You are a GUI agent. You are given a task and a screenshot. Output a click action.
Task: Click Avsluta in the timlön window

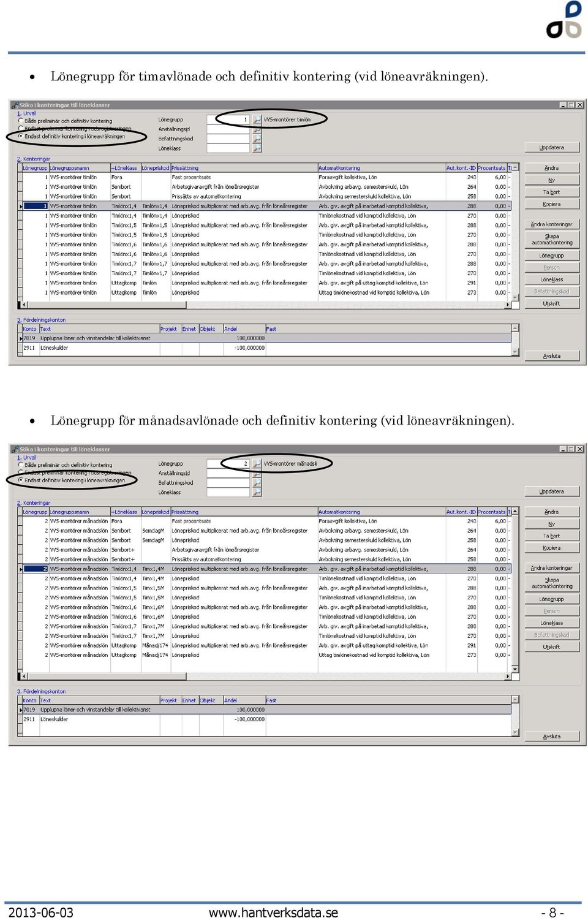click(552, 356)
